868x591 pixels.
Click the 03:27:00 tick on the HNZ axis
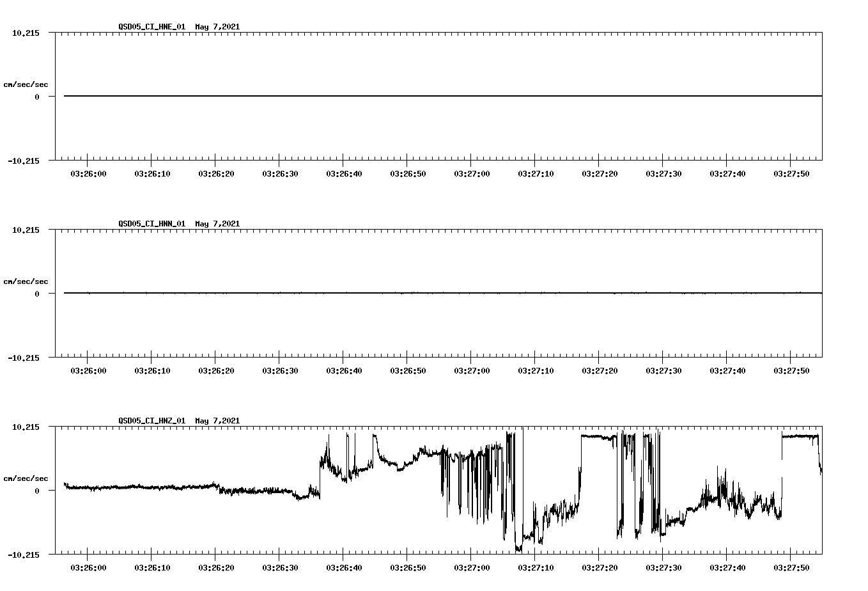pyautogui.click(x=473, y=566)
